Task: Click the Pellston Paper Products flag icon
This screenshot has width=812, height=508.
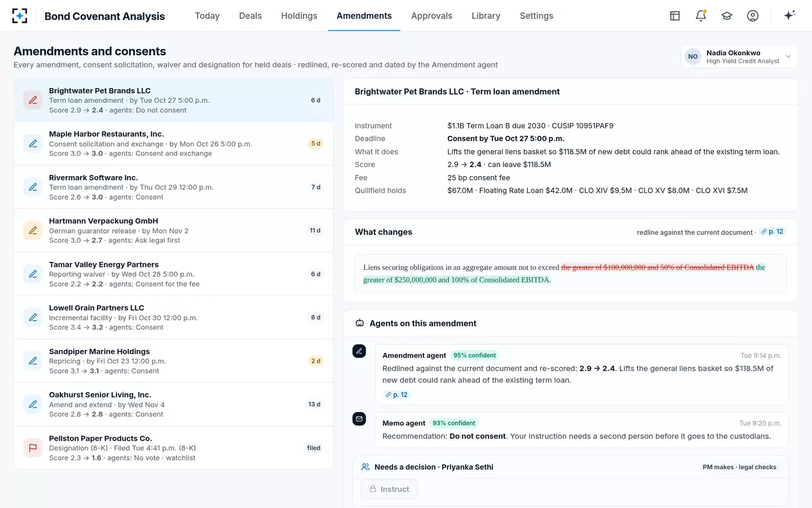Action: (x=33, y=448)
